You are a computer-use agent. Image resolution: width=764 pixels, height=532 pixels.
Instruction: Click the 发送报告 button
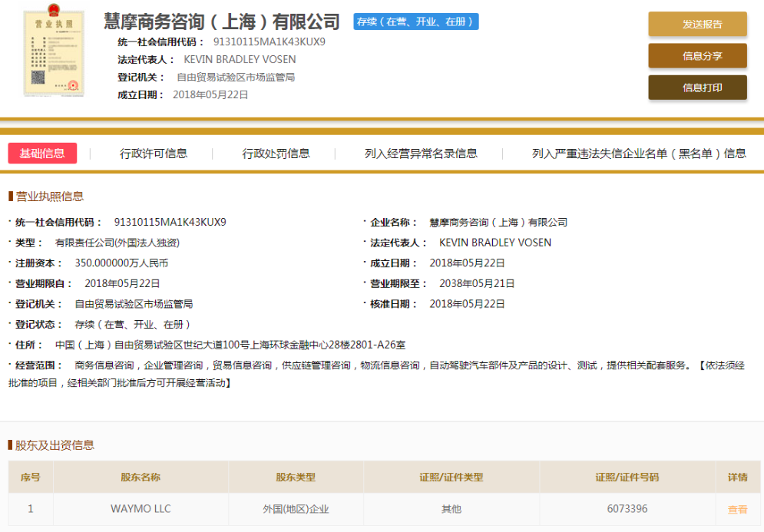(697, 24)
